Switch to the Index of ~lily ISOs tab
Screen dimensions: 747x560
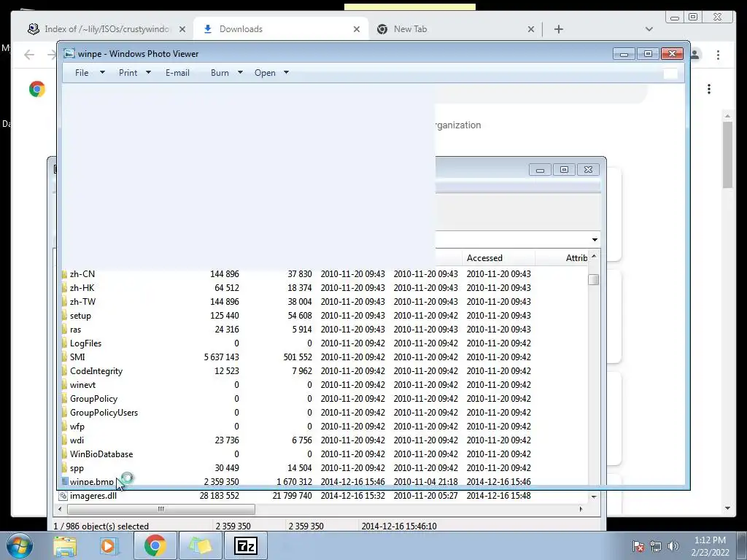click(x=107, y=29)
